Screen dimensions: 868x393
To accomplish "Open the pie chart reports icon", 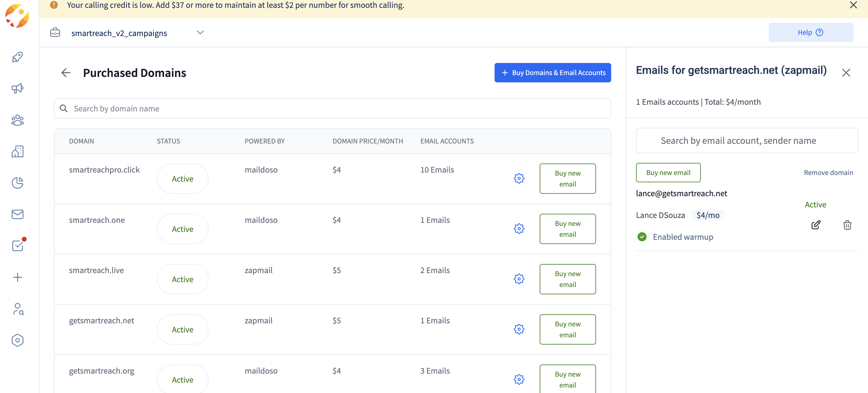I will pyautogui.click(x=18, y=183).
